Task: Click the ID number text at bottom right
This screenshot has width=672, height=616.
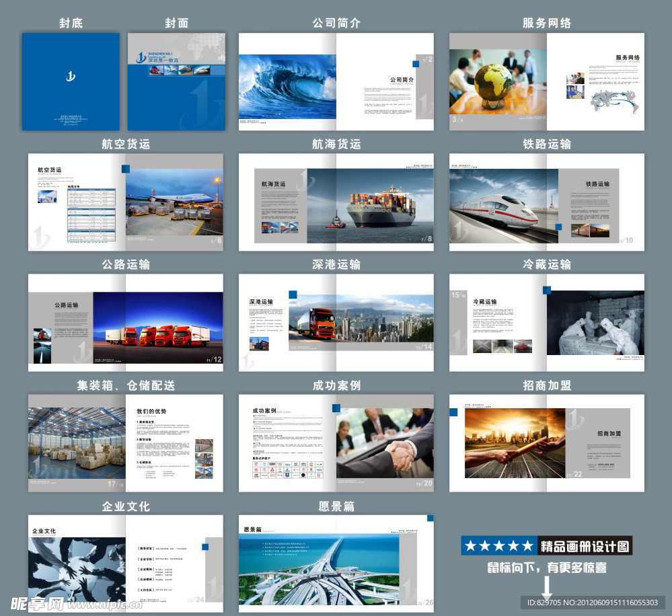Action: coord(592,602)
